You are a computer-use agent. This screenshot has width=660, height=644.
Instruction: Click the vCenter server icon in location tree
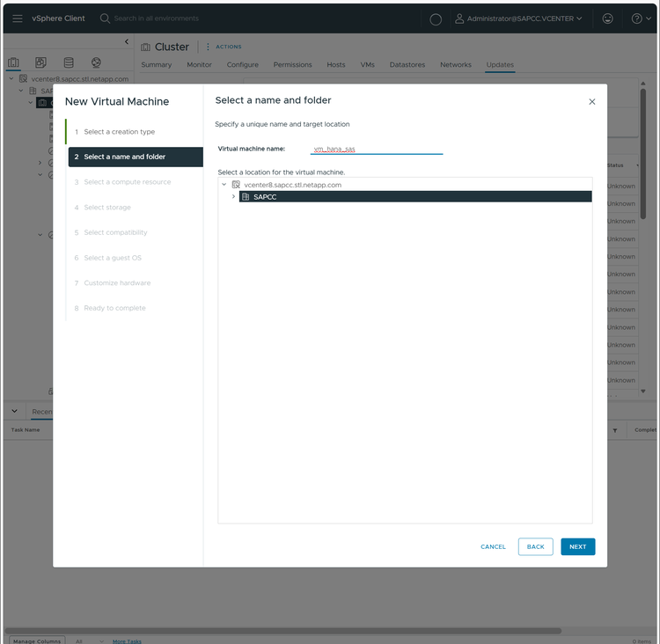tap(236, 185)
